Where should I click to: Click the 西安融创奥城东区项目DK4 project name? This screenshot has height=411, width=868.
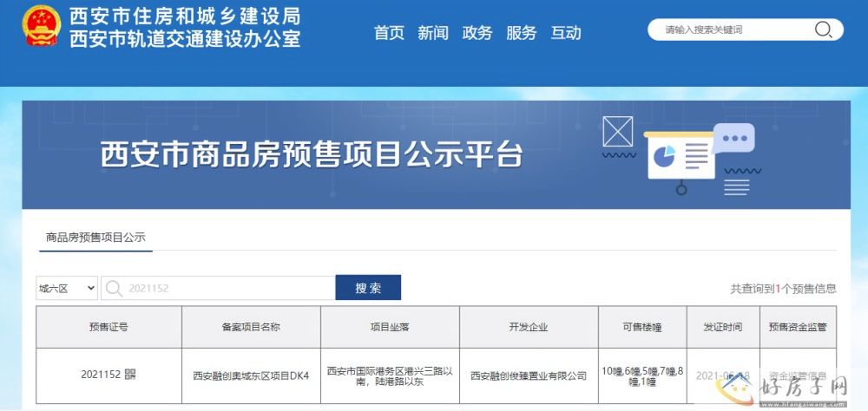click(250, 375)
